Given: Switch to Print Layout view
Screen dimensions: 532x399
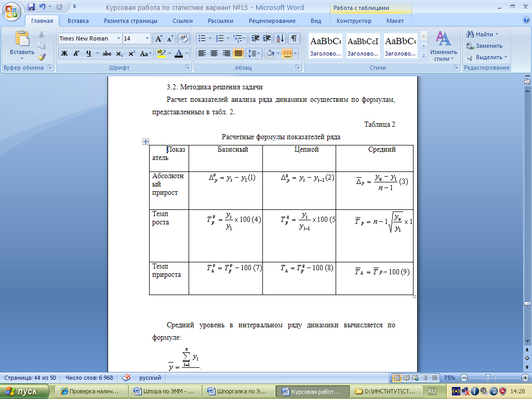Looking at the screenshot, I should point(396,378).
